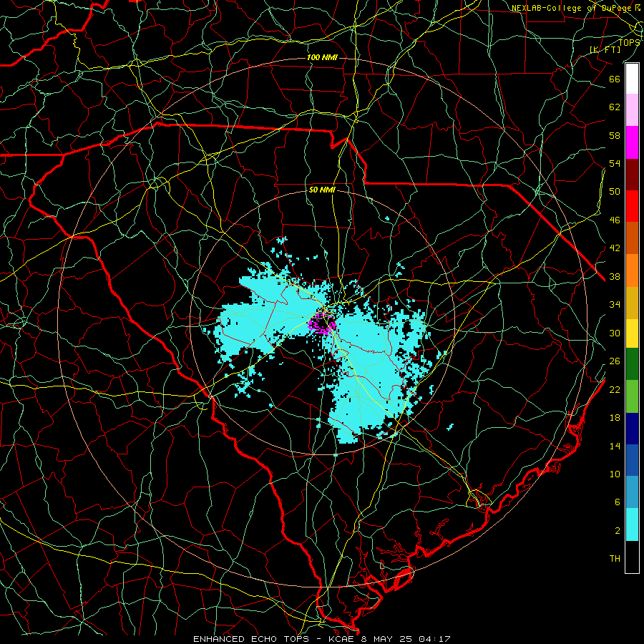Screen dimensions: 644x644
Task: Click the dark green 26 kft swatch
Action: [632, 364]
